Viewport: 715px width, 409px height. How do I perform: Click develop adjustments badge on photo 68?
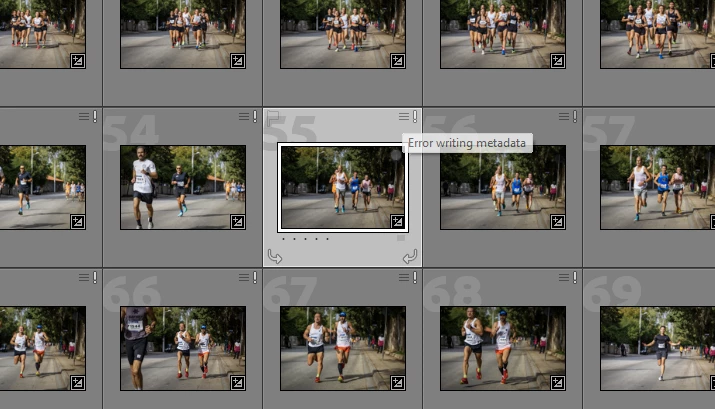558,383
